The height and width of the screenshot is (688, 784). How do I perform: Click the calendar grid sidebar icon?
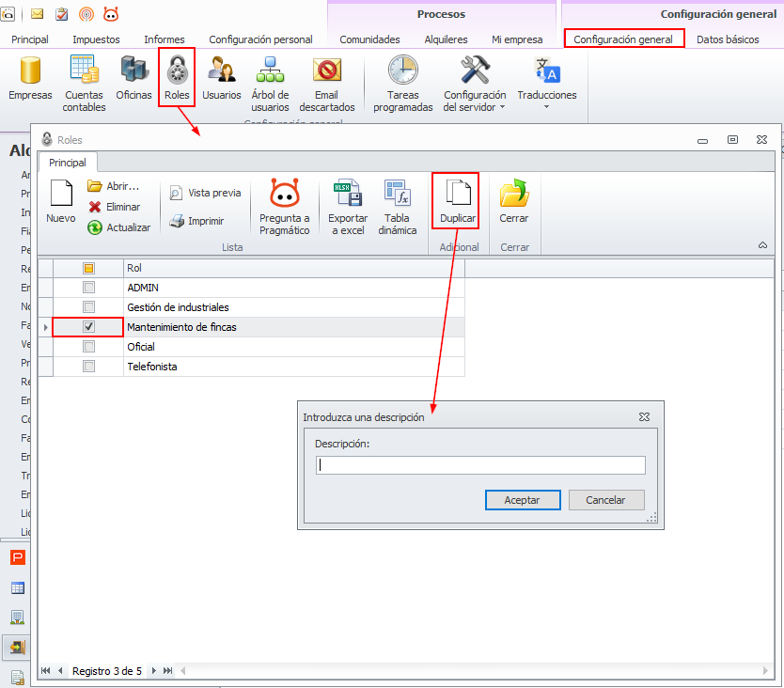(18, 588)
